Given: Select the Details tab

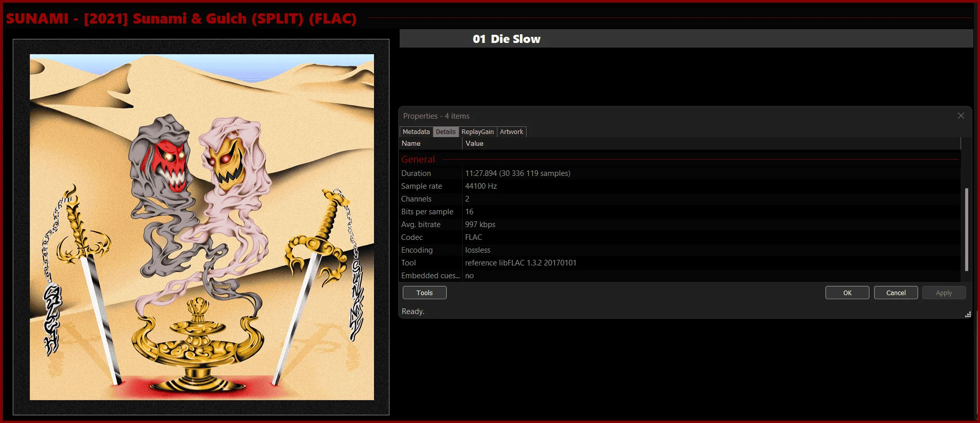Looking at the screenshot, I should pos(446,132).
